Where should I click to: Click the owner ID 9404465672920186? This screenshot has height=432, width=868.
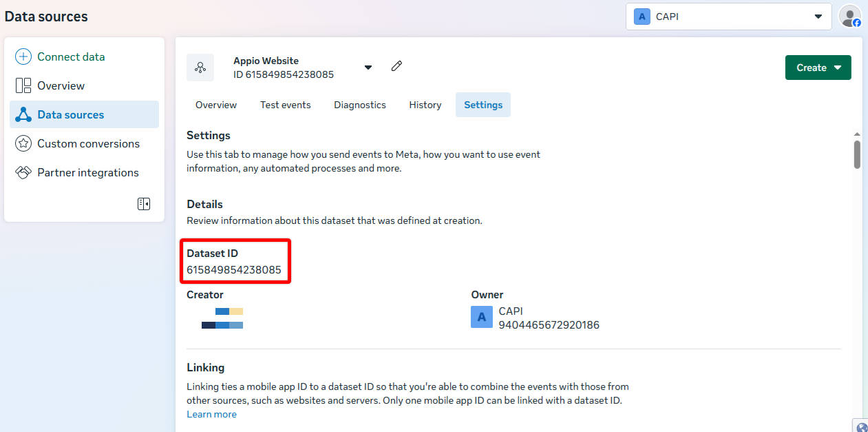(x=549, y=325)
